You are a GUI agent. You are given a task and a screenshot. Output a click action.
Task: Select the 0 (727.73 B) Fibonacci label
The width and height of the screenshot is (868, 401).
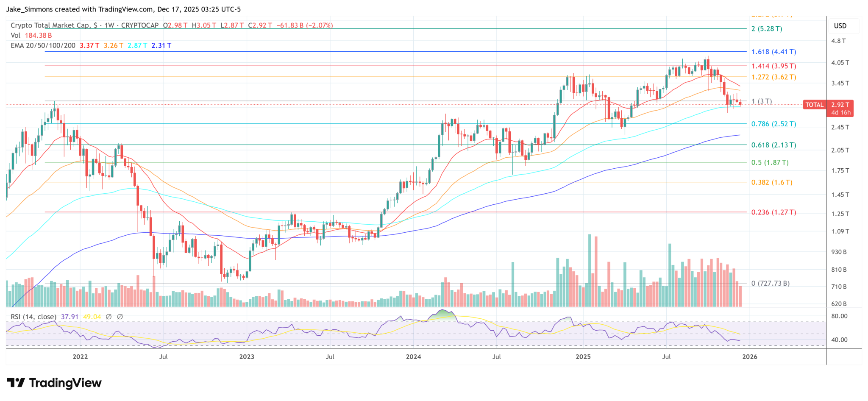[x=770, y=283]
